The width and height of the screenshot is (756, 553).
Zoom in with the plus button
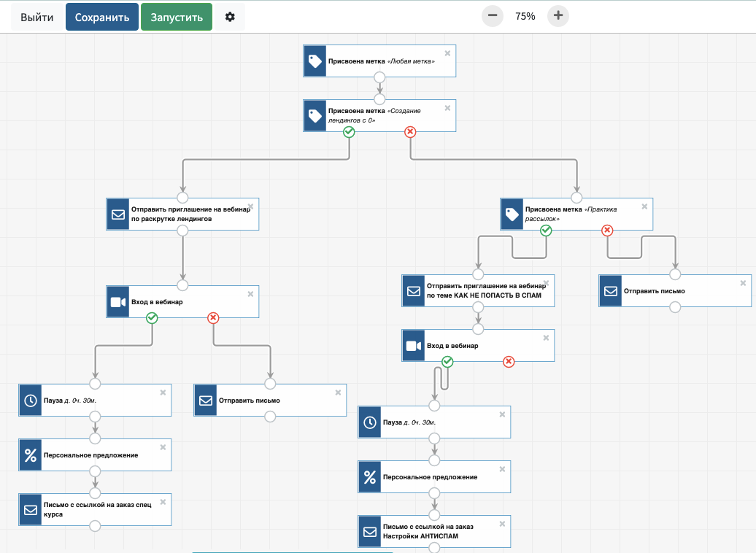click(558, 15)
